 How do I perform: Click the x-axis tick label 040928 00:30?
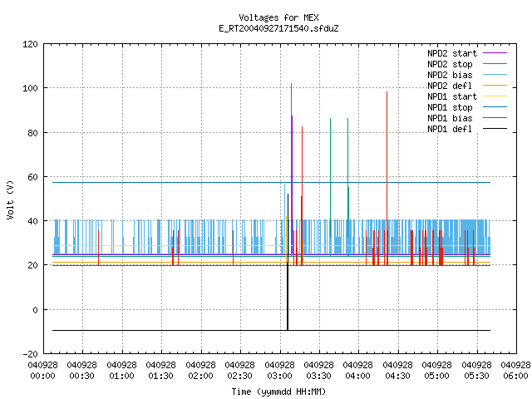click(x=82, y=371)
